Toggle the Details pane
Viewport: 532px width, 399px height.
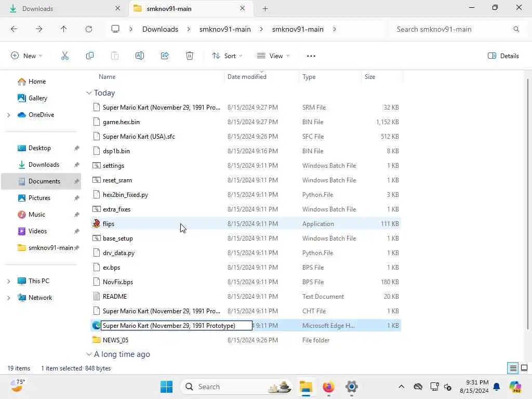[503, 56]
